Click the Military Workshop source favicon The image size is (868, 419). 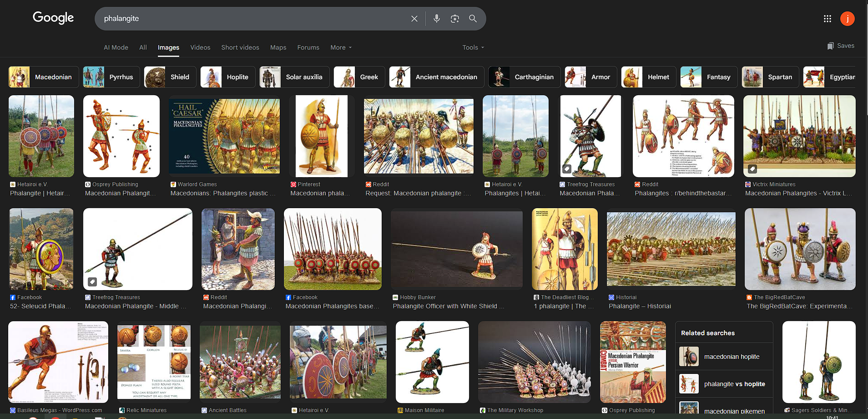pos(483,410)
